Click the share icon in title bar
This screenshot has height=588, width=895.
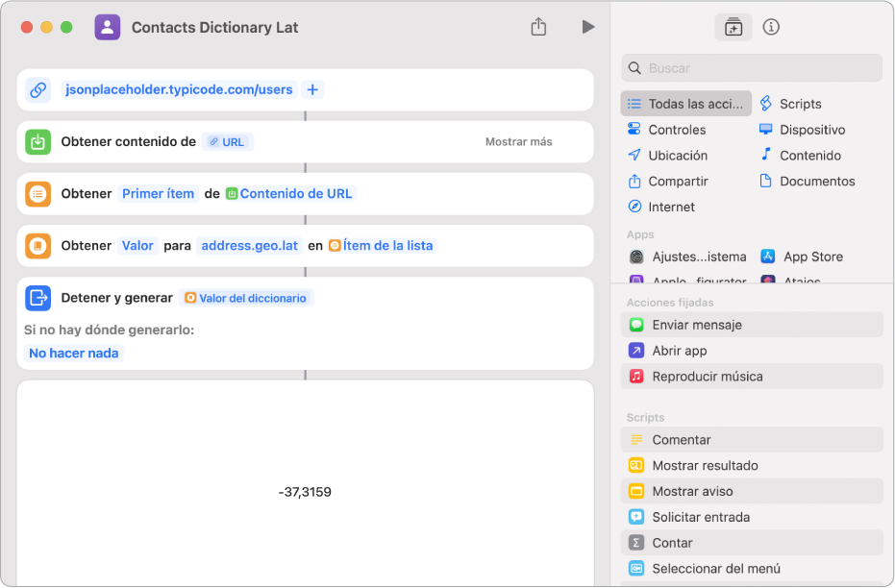[538, 27]
